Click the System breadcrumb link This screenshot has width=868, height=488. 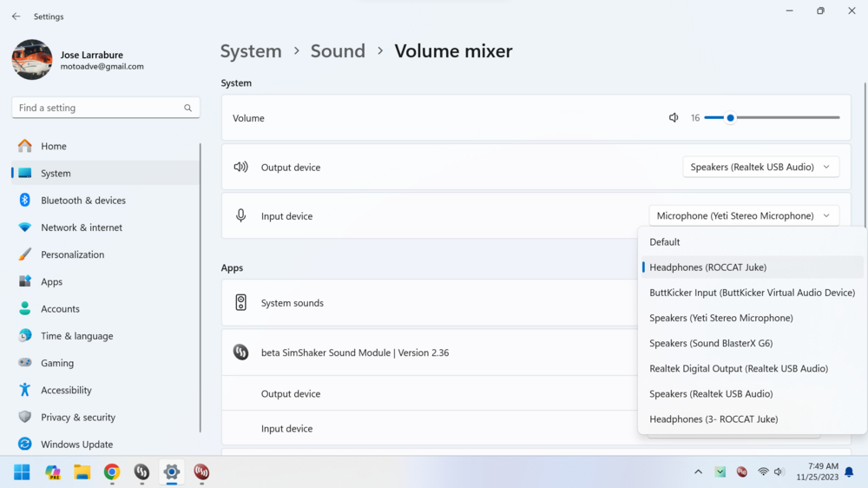251,51
